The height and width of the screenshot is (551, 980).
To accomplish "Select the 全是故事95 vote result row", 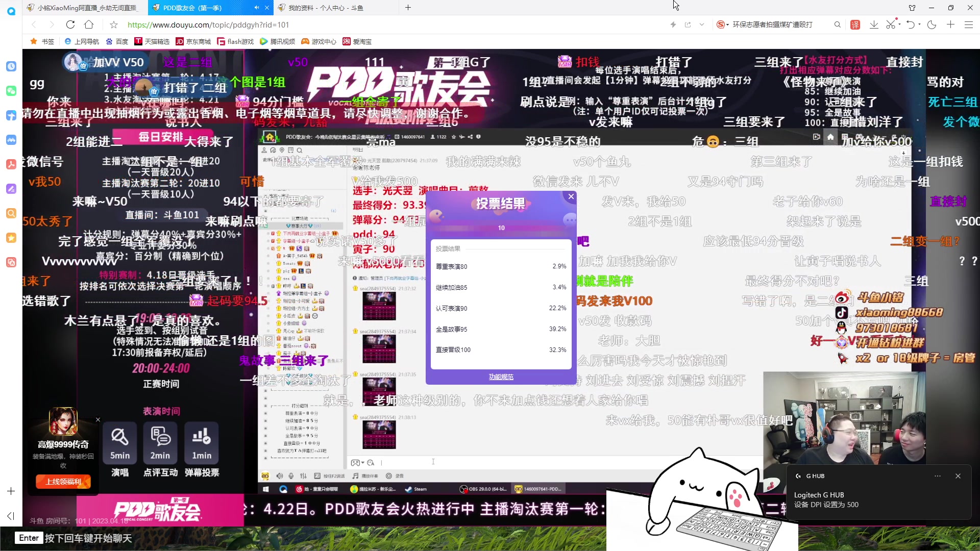I will coord(501,329).
